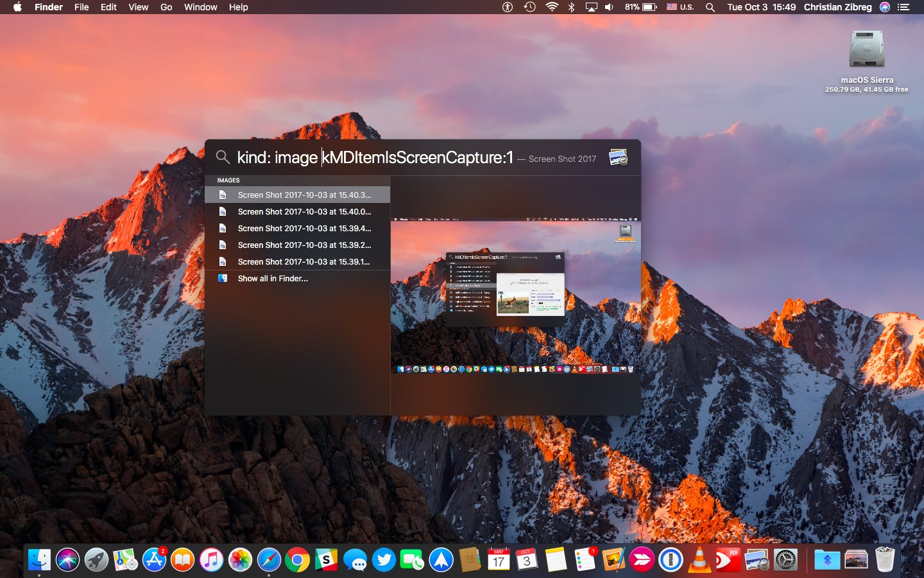Open Notification Center list icon

pos(903,7)
